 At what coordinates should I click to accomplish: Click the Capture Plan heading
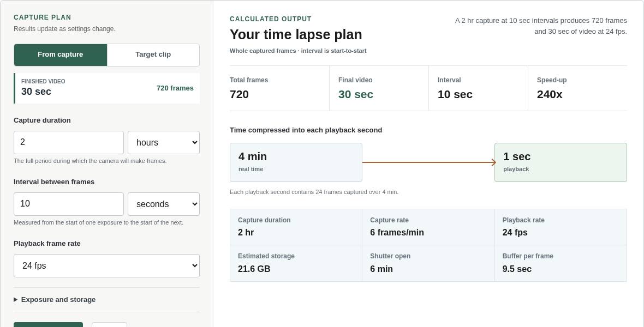[x=43, y=17]
